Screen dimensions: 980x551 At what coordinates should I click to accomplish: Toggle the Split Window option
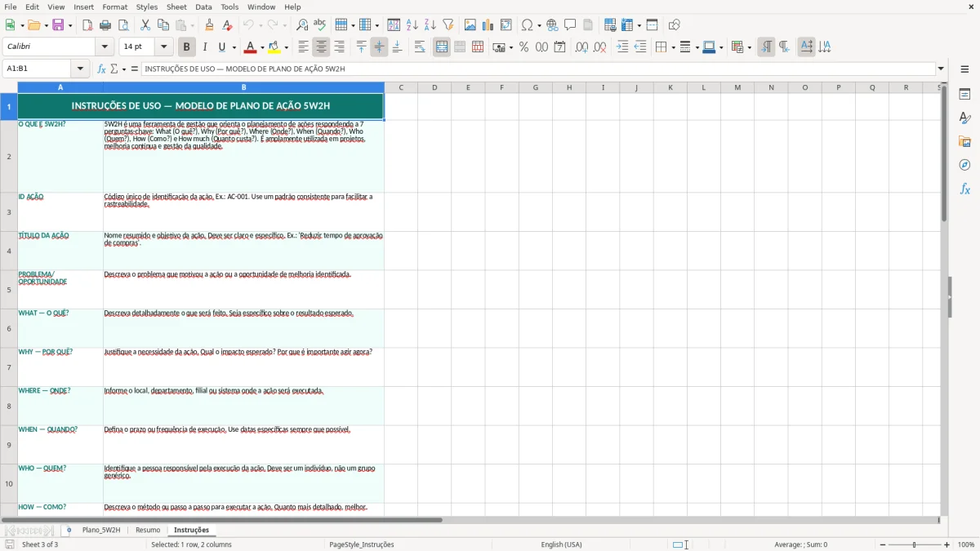point(652,25)
